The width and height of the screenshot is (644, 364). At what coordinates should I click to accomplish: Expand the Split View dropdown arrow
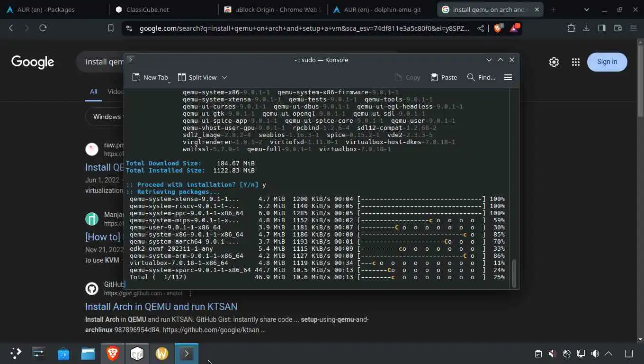click(224, 77)
